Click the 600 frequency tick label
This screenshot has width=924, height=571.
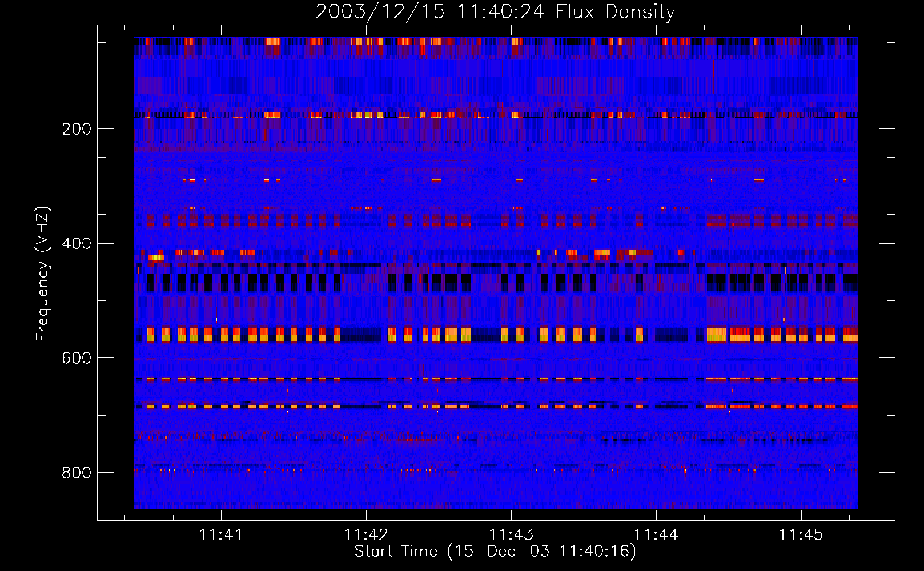coord(77,358)
